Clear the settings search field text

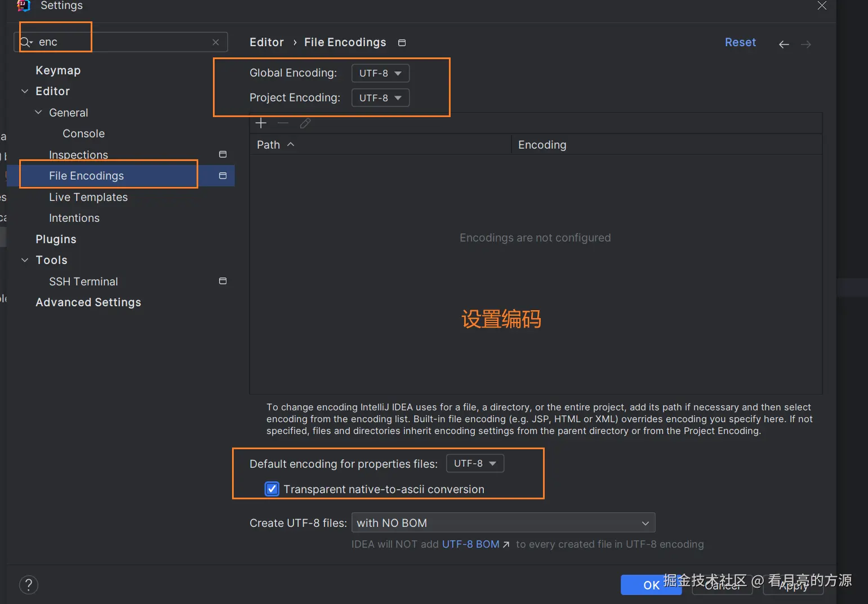(216, 42)
